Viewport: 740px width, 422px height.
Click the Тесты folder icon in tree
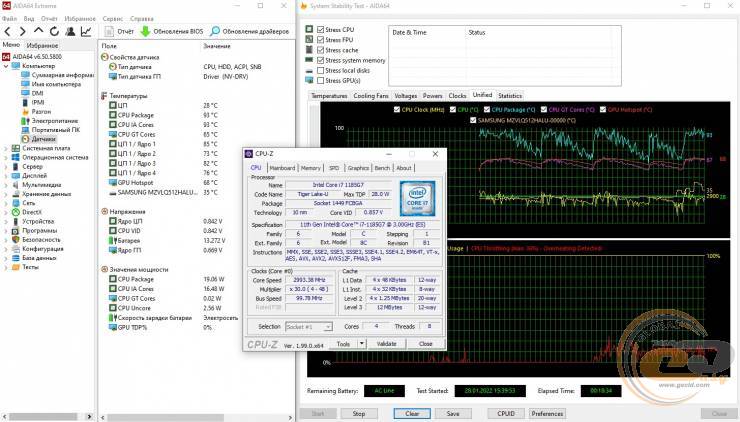(x=16, y=267)
